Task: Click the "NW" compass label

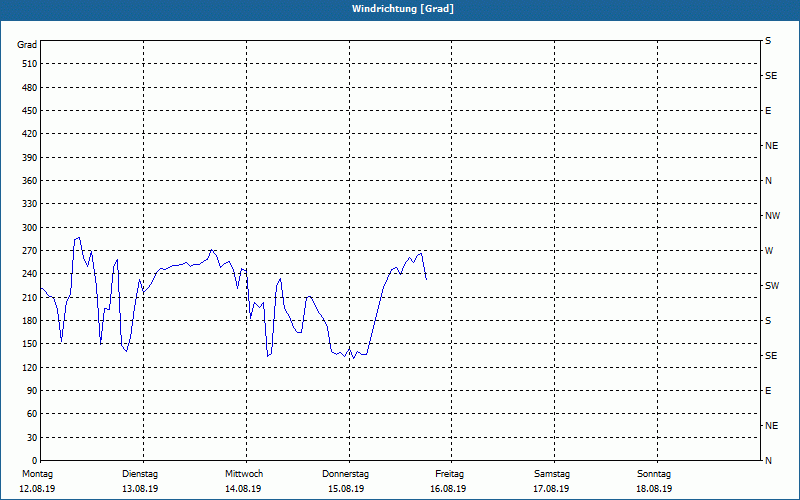Action: click(x=772, y=216)
